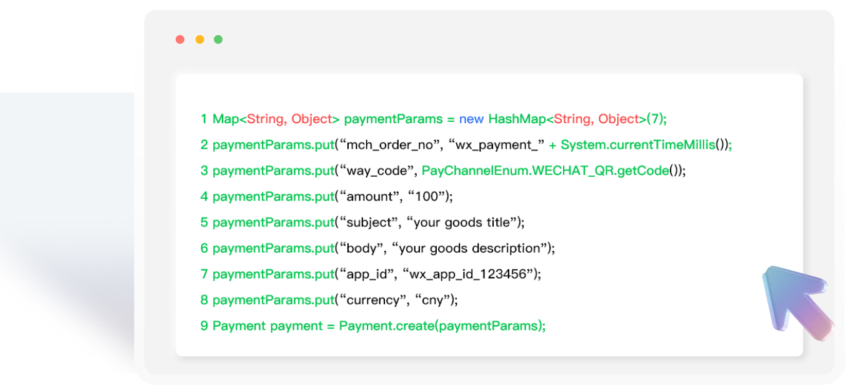This screenshot has height=385, width=868.
Task: Click "System.currentTimeMillis" in line 2
Action: [637, 145]
